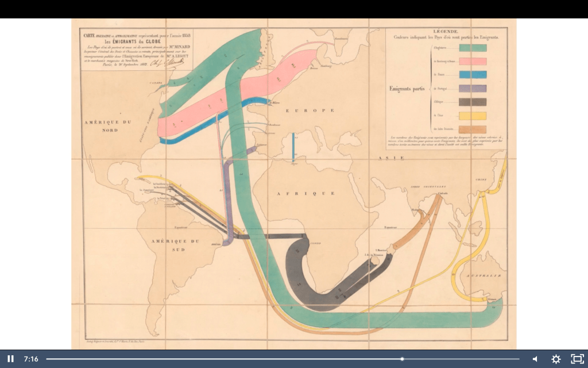Click the AUSTRALIE label on the map
The width and height of the screenshot is (588, 368).
[483, 277]
